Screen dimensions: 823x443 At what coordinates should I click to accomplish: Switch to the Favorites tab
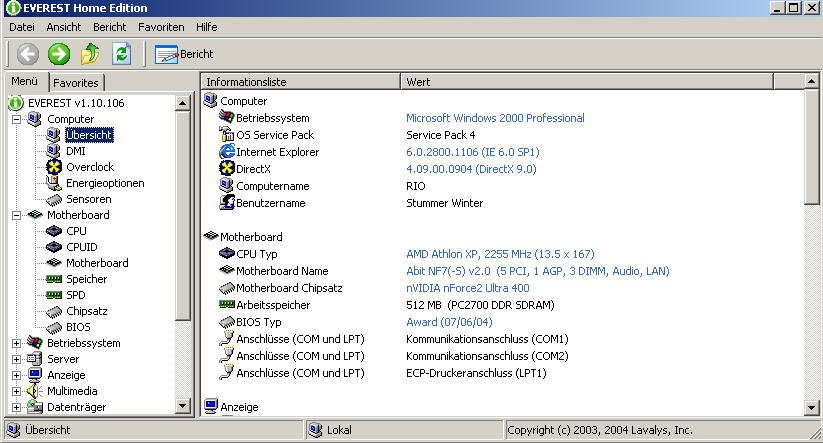(76, 83)
